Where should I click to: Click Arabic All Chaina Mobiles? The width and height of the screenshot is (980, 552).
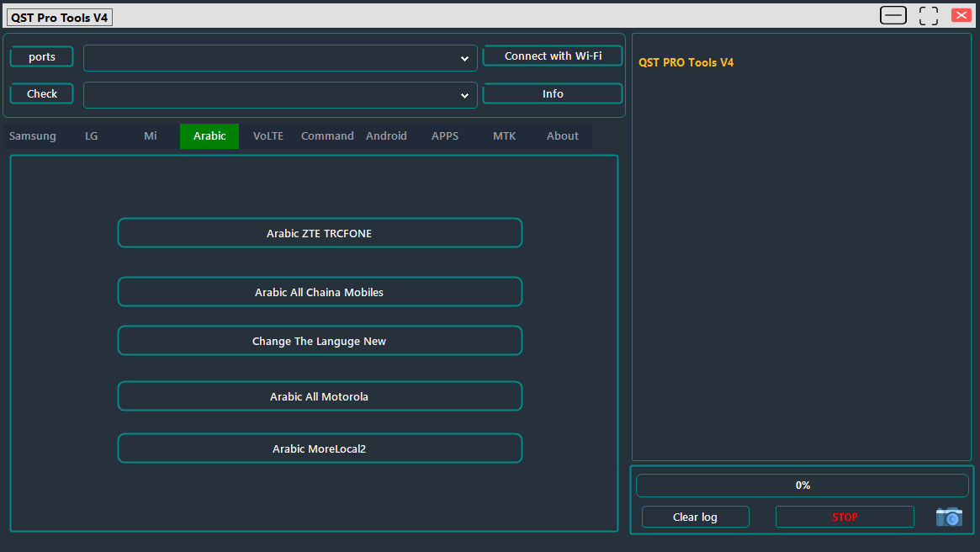(x=320, y=292)
